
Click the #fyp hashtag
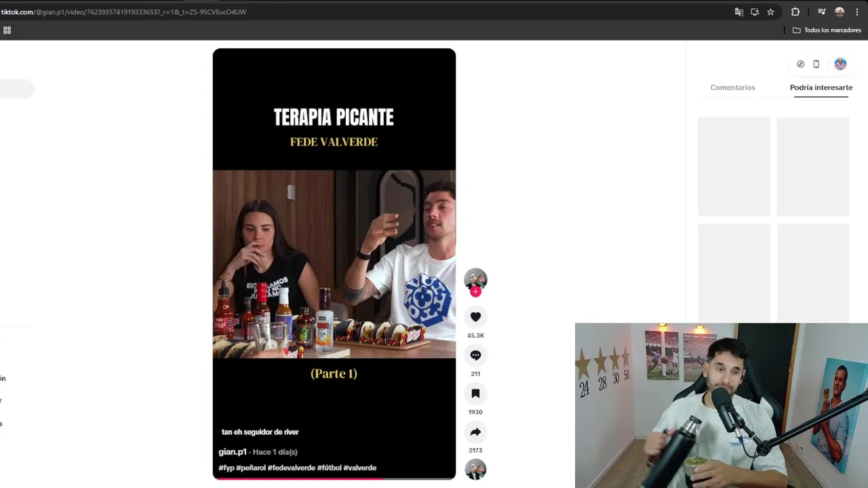(x=226, y=468)
